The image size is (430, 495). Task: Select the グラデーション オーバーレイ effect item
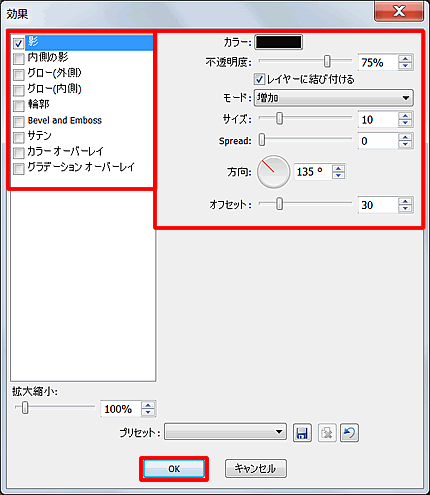tap(81, 167)
